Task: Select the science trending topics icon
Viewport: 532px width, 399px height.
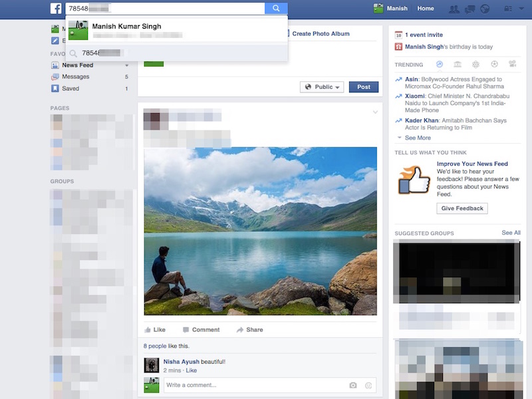Action: pos(475,65)
